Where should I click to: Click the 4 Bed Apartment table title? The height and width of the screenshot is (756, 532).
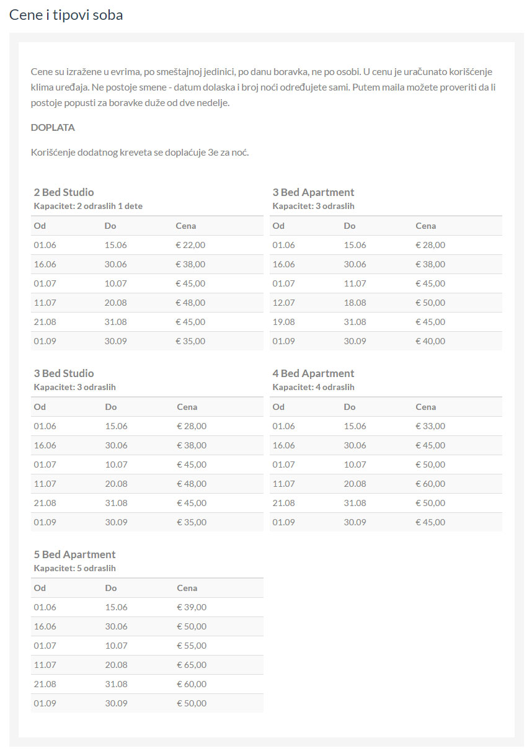pyautogui.click(x=313, y=373)
